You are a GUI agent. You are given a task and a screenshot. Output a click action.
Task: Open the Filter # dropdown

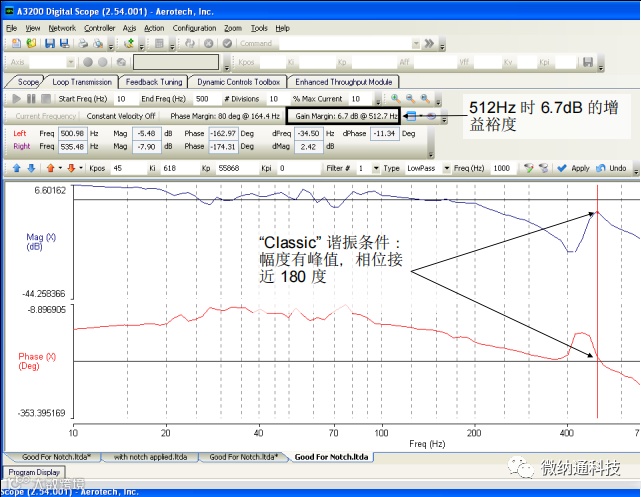[376, 168]
